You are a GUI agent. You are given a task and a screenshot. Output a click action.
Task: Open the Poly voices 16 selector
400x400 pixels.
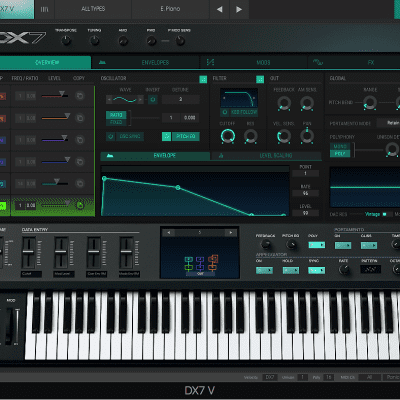coord(329,377)
